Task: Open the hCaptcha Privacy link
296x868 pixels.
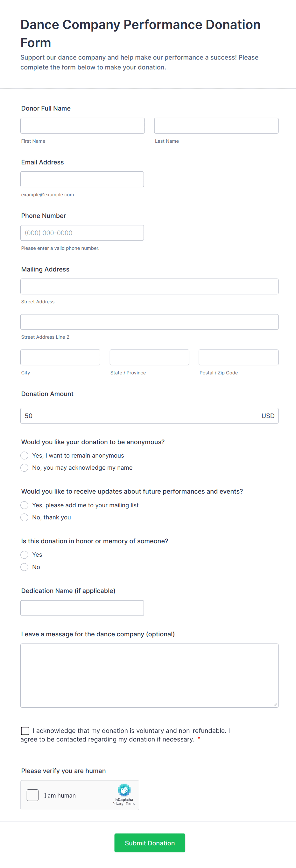Action: coord(118,804)
